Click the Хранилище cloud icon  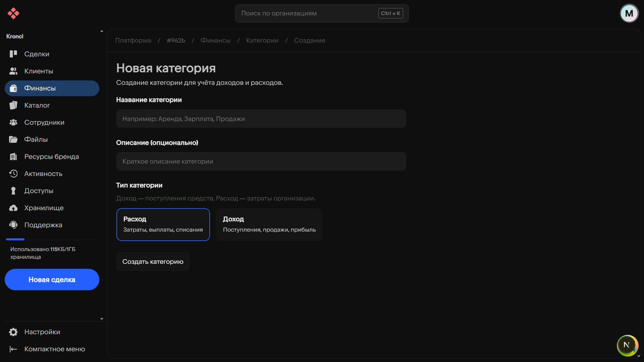pos(13,208)
